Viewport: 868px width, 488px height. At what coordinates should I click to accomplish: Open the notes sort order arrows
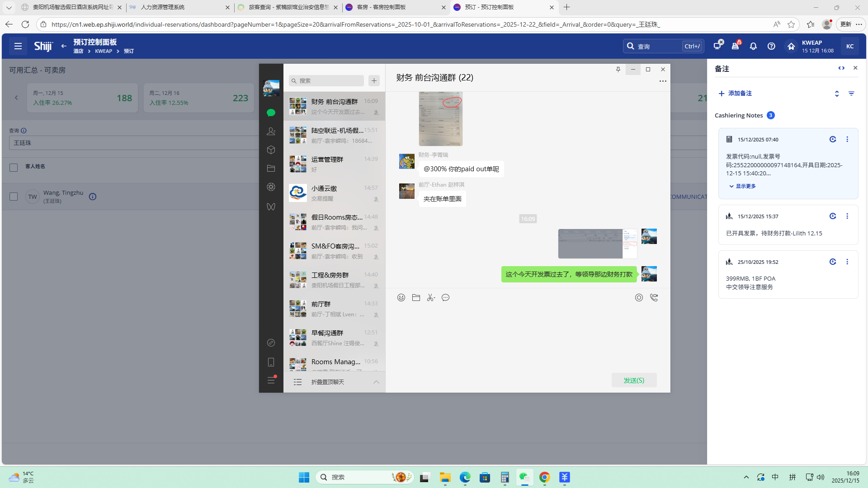click(x=837, y=94)
